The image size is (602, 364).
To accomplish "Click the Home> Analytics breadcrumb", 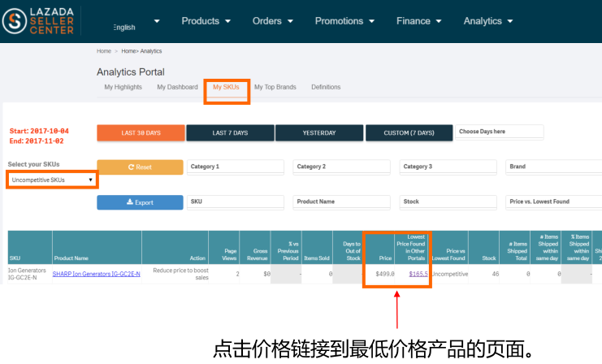I will [141, 51].
